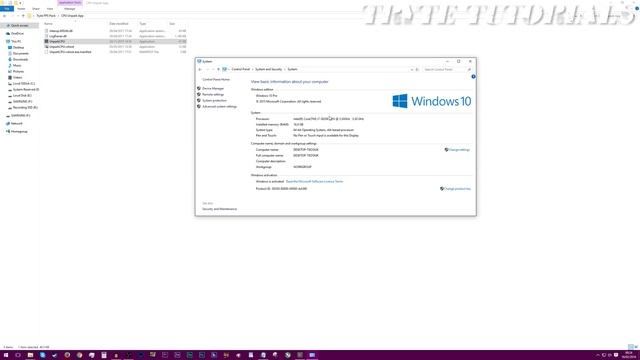Open the Share ribbon tab

36,9
